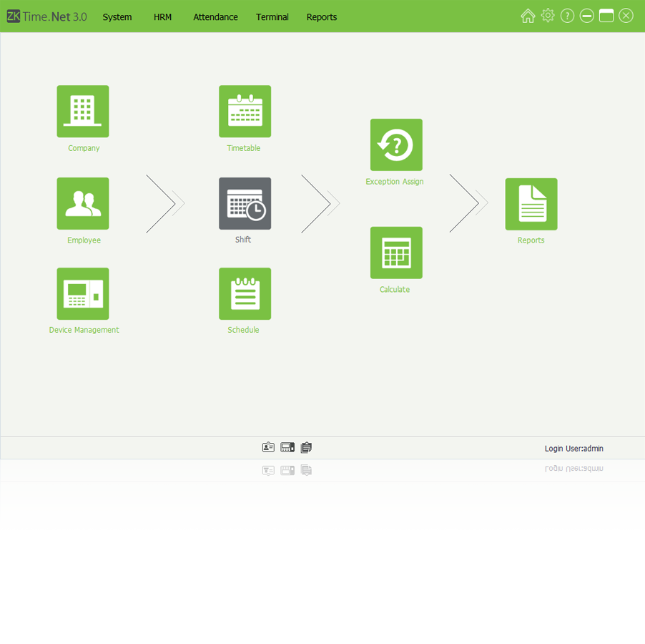Image resolution: width=645 pixels, height=644 pixels.
Task: Open the Terminal menu
Action: click(272, 17)
